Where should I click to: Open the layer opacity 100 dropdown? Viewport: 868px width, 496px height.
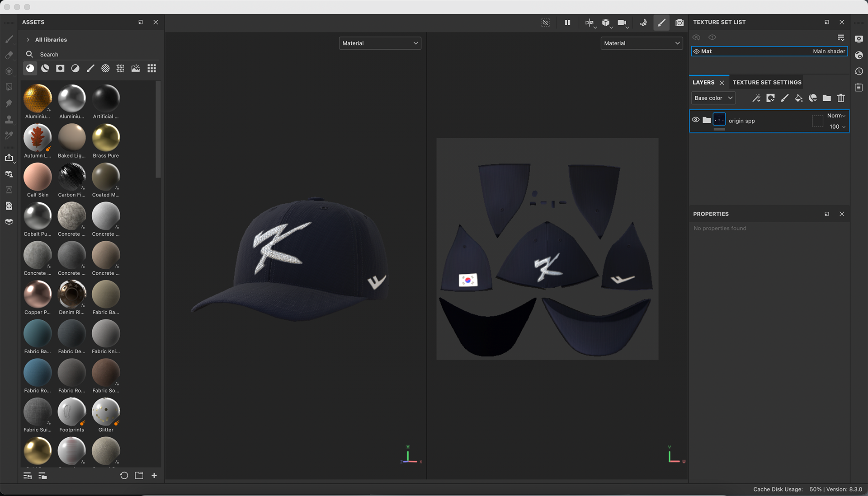click(837, 126)
